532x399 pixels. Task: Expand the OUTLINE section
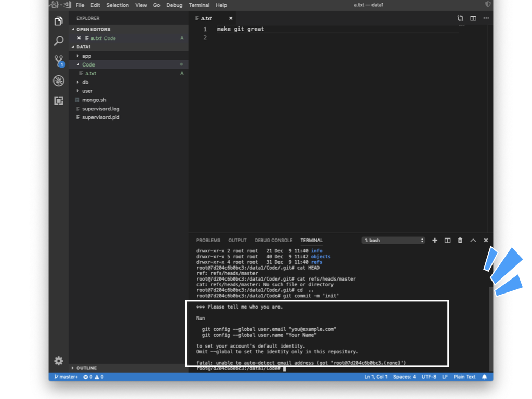click(86, 368)
